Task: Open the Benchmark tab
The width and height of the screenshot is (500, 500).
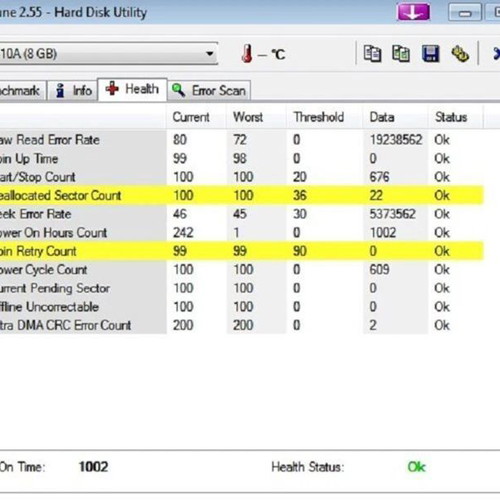Action: click(23, 90)
